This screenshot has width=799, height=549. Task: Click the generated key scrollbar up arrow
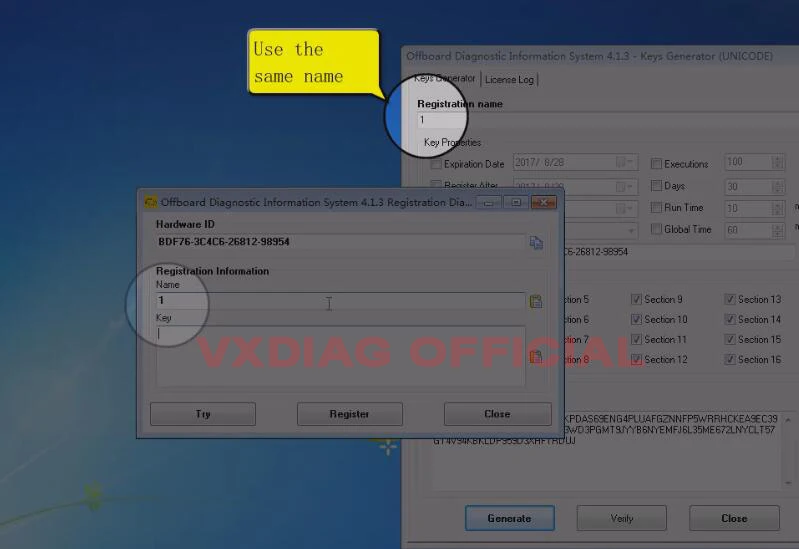tap(788, 421)
